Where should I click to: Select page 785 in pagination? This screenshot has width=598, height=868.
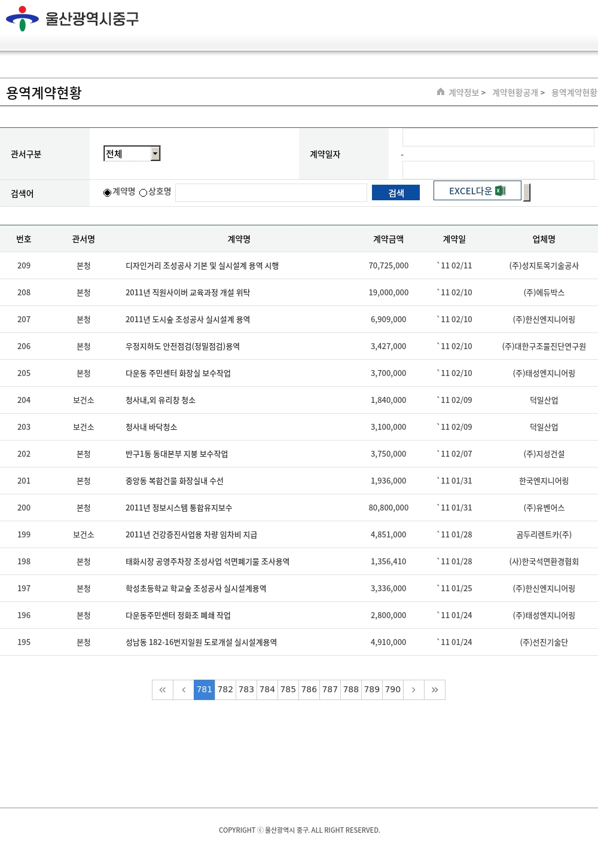point(288,690)
